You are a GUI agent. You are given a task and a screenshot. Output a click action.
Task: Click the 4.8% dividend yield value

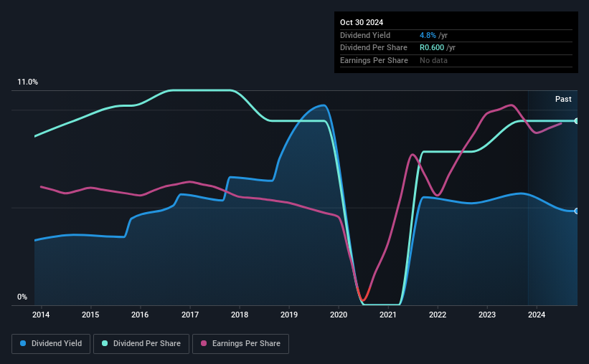coord(428,35)
